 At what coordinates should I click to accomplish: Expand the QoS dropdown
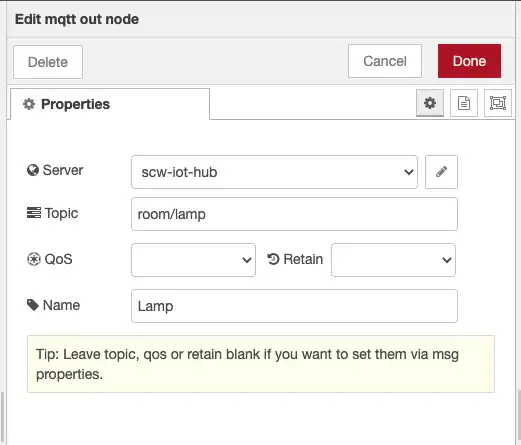click(193, 260)
